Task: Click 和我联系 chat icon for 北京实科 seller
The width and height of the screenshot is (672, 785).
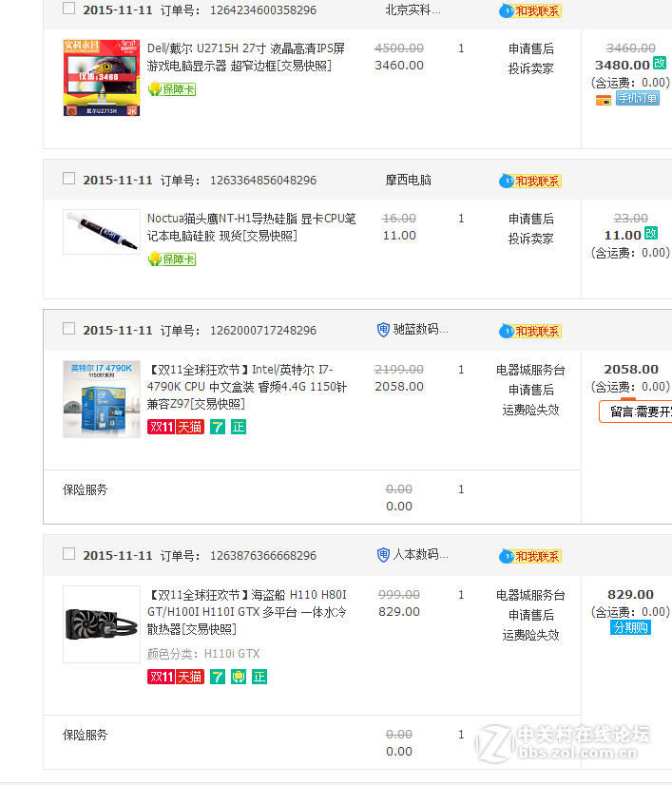Action: coord(530,10)
